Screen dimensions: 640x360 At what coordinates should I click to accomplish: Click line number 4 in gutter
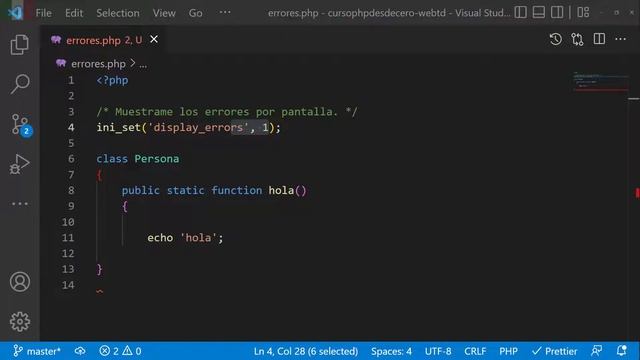(71, 128)
